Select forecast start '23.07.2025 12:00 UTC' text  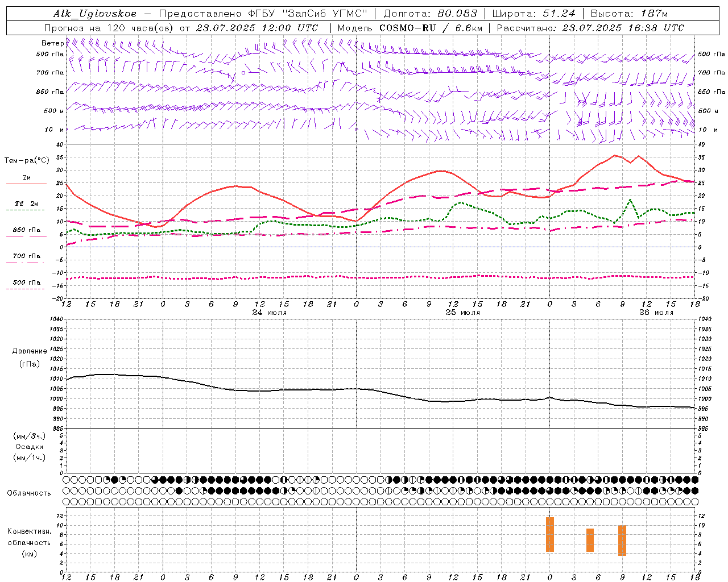tap(257, 28)
